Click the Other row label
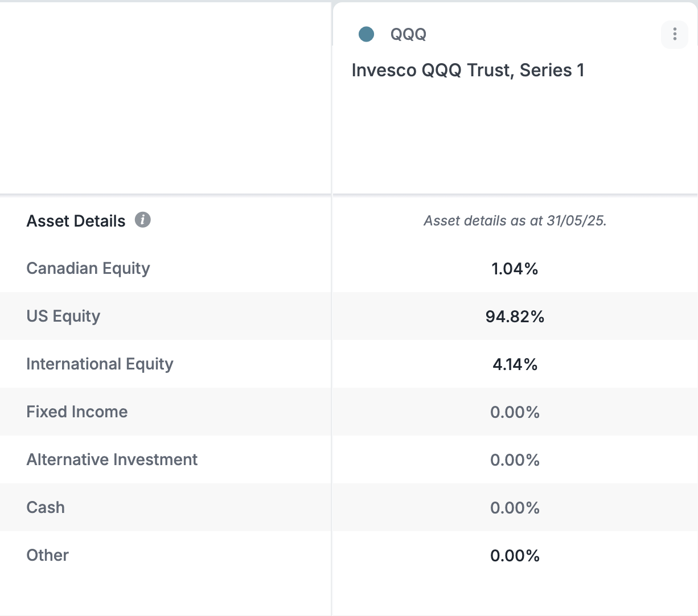698x616 pixels. (48, 555)
